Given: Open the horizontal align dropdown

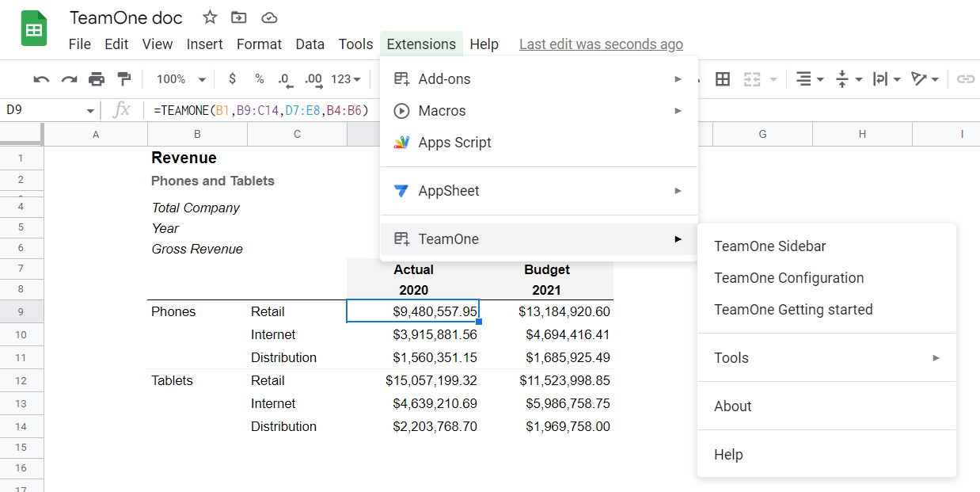Looking at the screenshot, I should (809, 79).
